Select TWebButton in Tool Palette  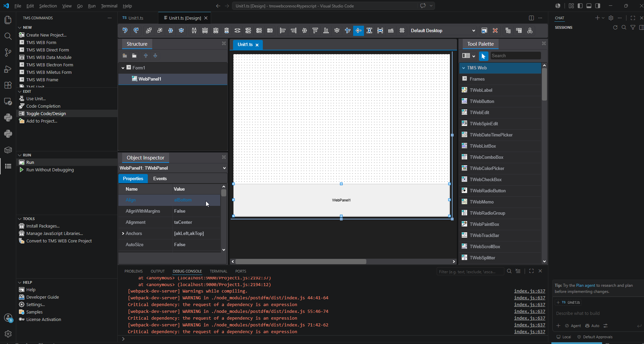coord(500,101)
